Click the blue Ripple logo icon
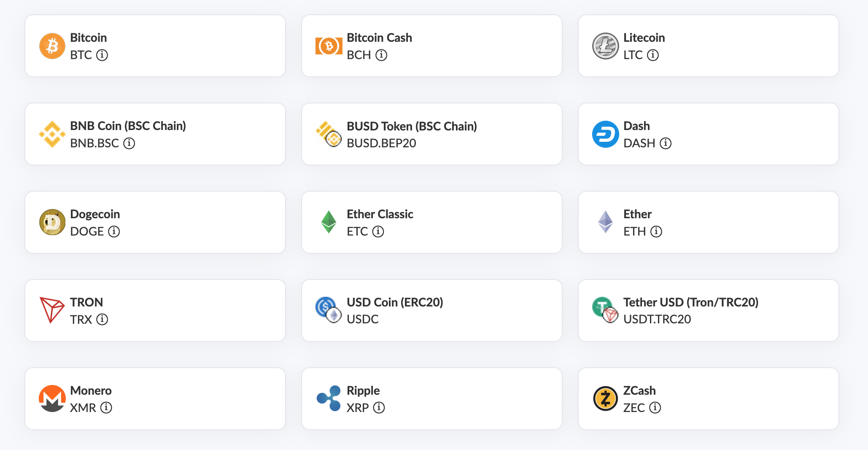Viewport: 868px width, 450px height. tap(329, 398)
